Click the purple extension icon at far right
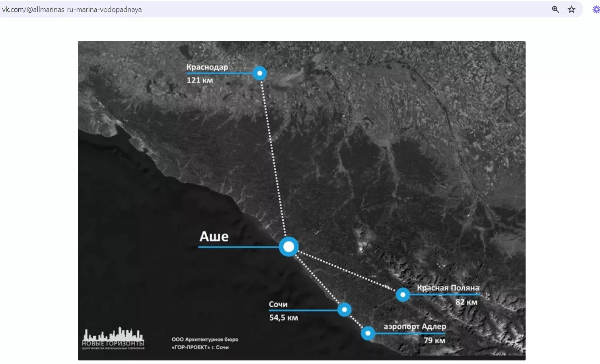Viewport: 600px width, 364px height. [596, 10]
